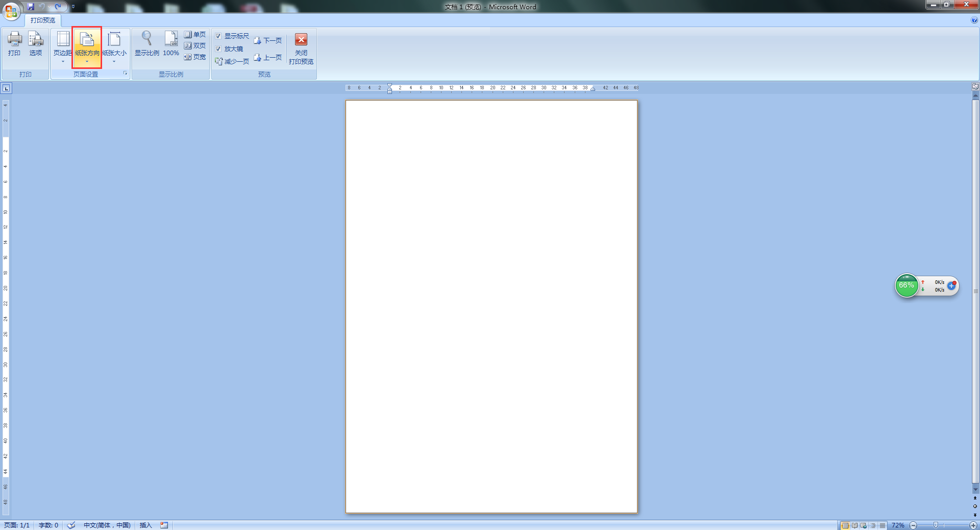Click the next page double-arrow button
Image resolution: width=980 pixels, height=530 pixels.
[x=975, y=515]
